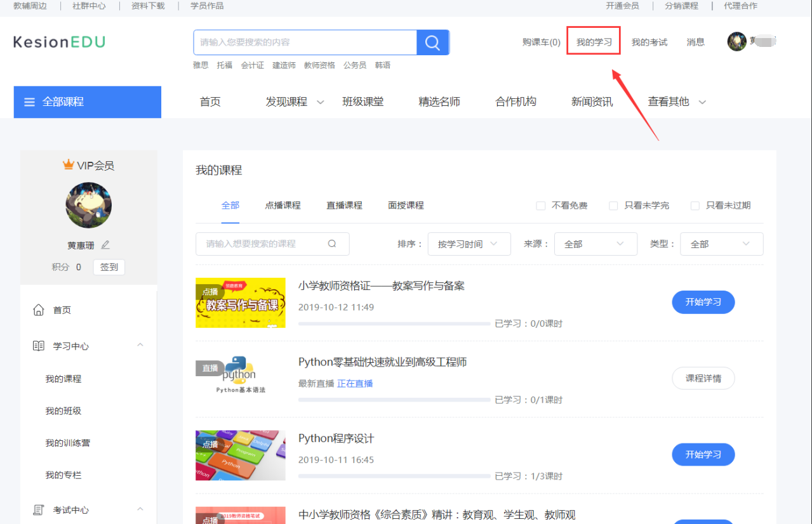This screenshot has width=812, height=524.
Task: Open the Python程序设计 keyboard thumbnail
Action: (241, 455)
